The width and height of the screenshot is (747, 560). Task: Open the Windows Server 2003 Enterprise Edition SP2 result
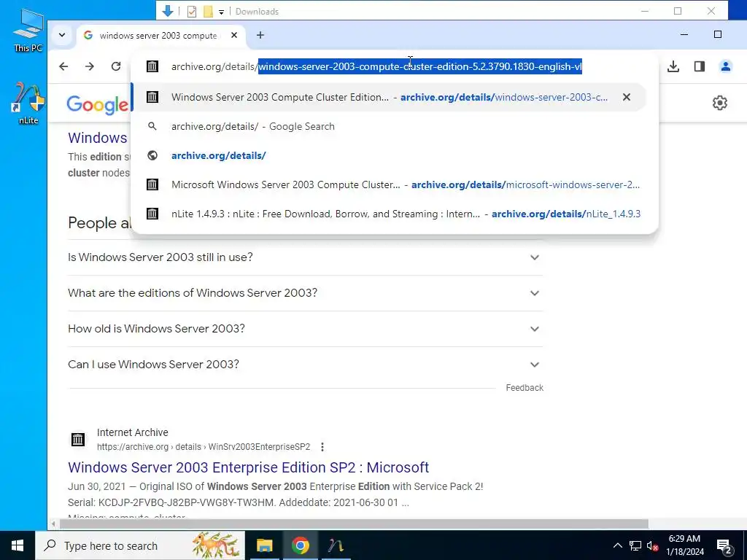[x=248, y=467]
